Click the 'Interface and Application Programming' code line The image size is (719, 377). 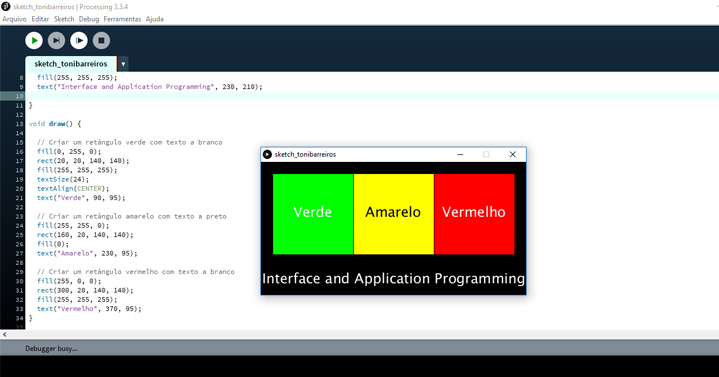[149, 87]
